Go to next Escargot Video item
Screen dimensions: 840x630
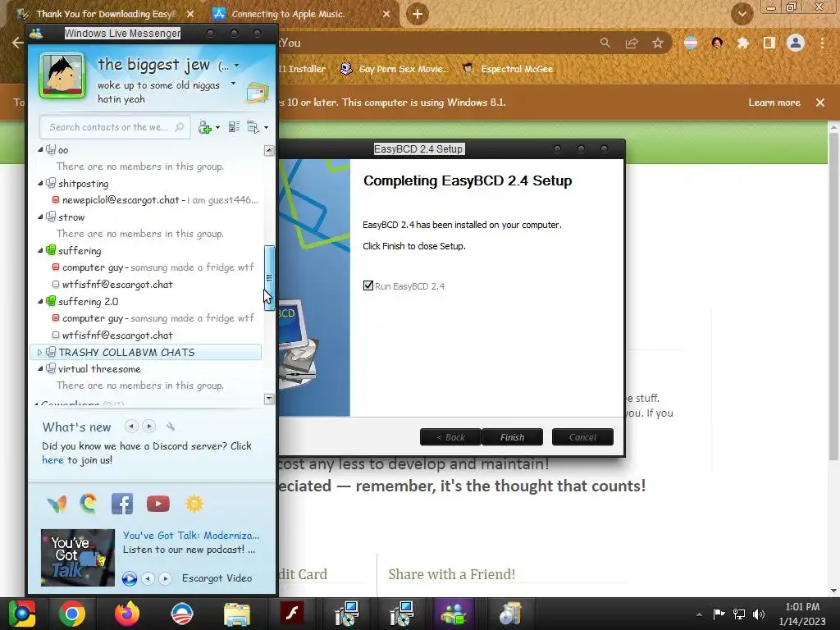(x=166, y=578)
